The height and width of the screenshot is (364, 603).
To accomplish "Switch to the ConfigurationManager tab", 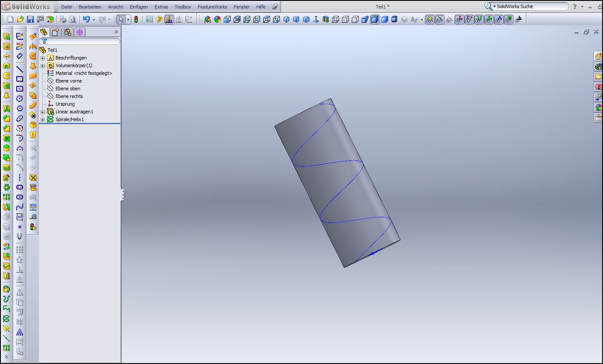I will [x=68, y=32].
